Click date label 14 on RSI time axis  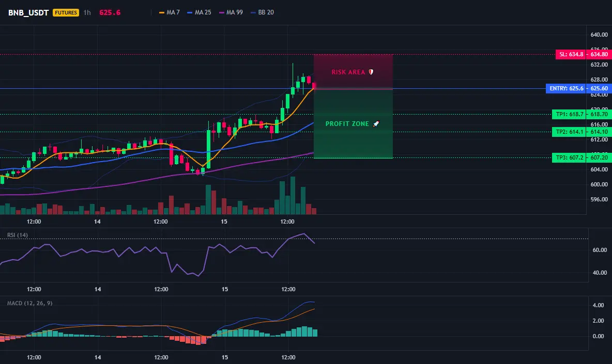pos(98,289)
